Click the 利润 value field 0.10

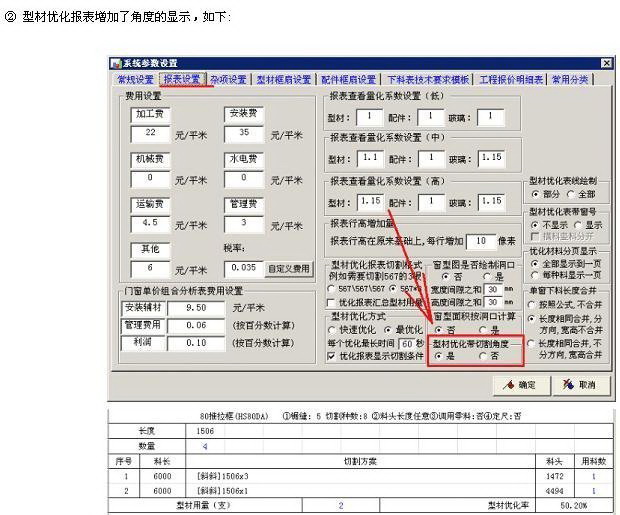point(196,343)
